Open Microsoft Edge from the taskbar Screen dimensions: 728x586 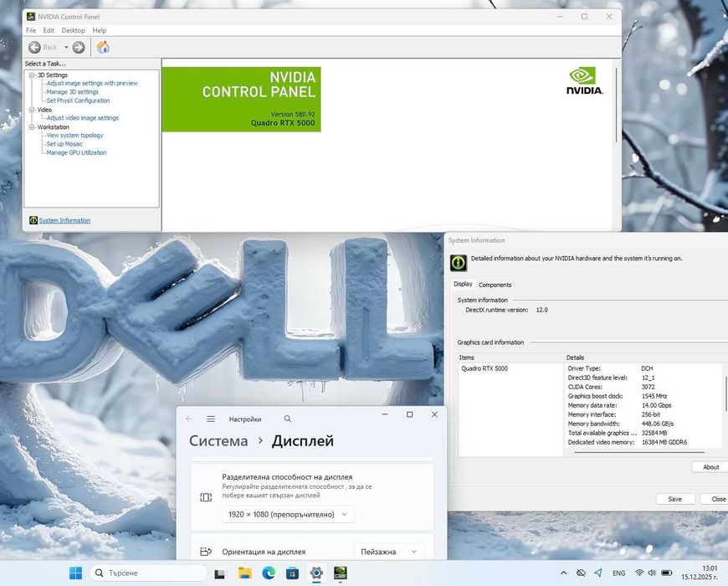click(269, 573)
